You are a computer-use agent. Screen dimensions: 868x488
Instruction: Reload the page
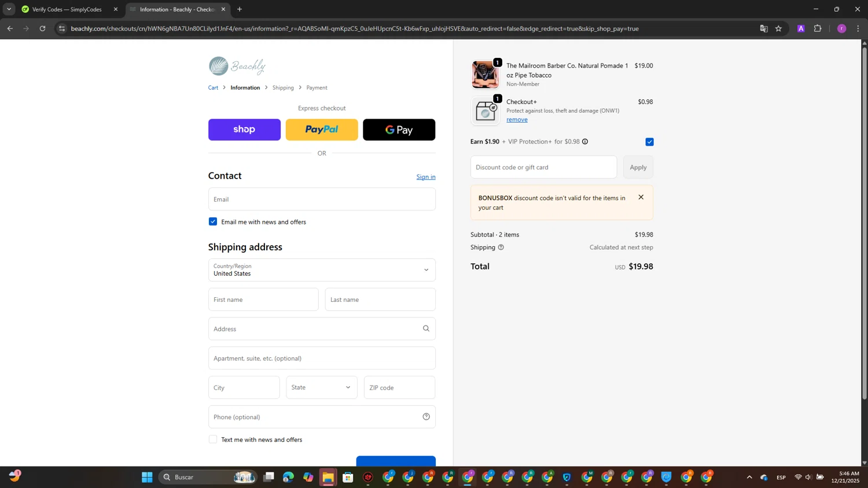[42, 28]
